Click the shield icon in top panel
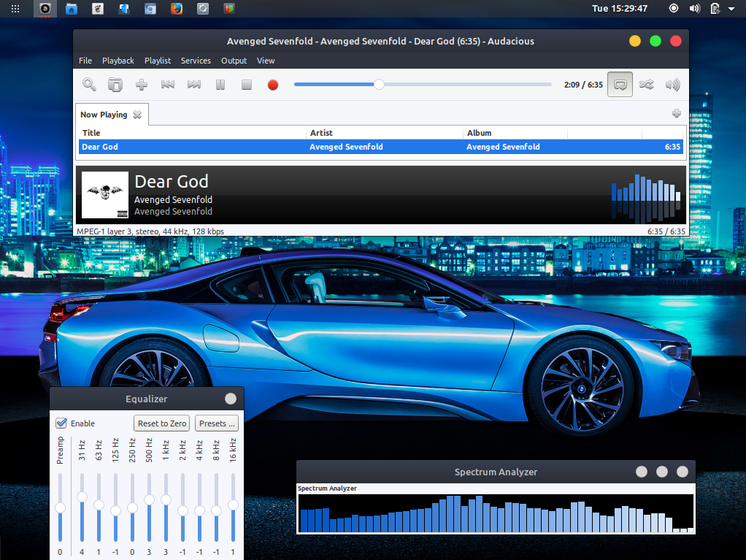Image resolution: width=746 pixels, height=560 pixels. [229, 9]
